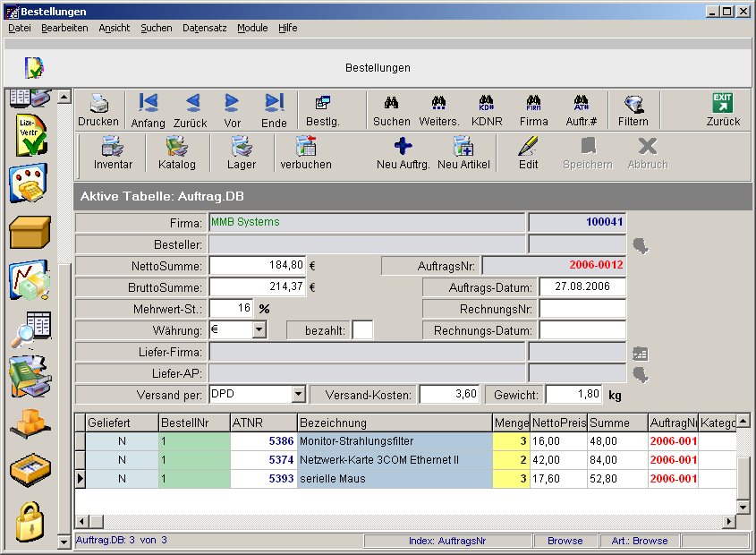Open the Versand per dropdown
Image resolution: width=756 pixels, height=555 pixels.
pos(298,395)
